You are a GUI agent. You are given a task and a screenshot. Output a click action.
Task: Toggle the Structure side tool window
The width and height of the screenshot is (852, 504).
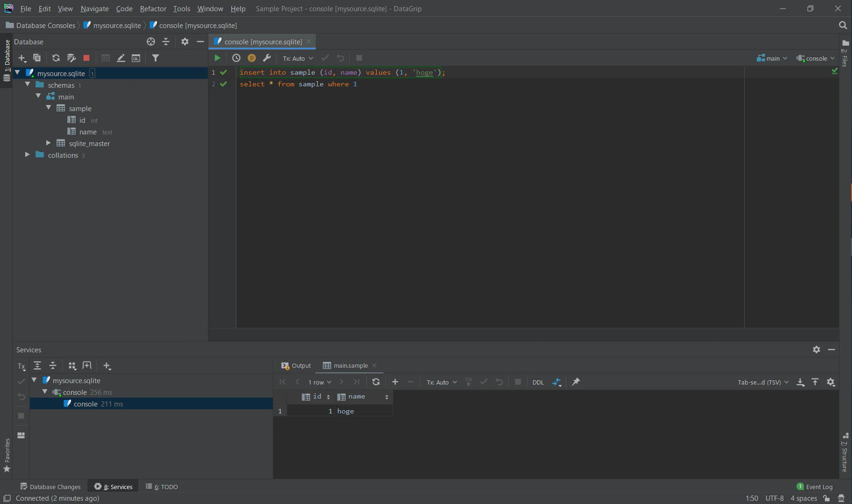845,452
